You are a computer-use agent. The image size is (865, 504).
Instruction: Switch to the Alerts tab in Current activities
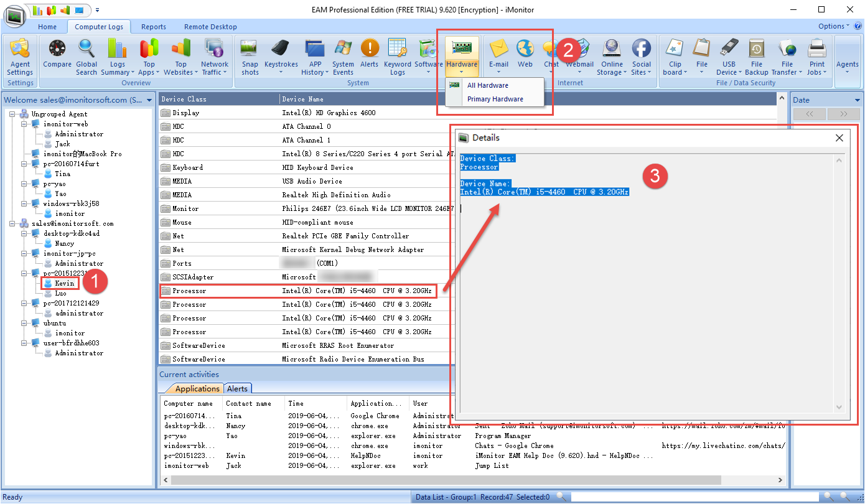click(237, 388)
